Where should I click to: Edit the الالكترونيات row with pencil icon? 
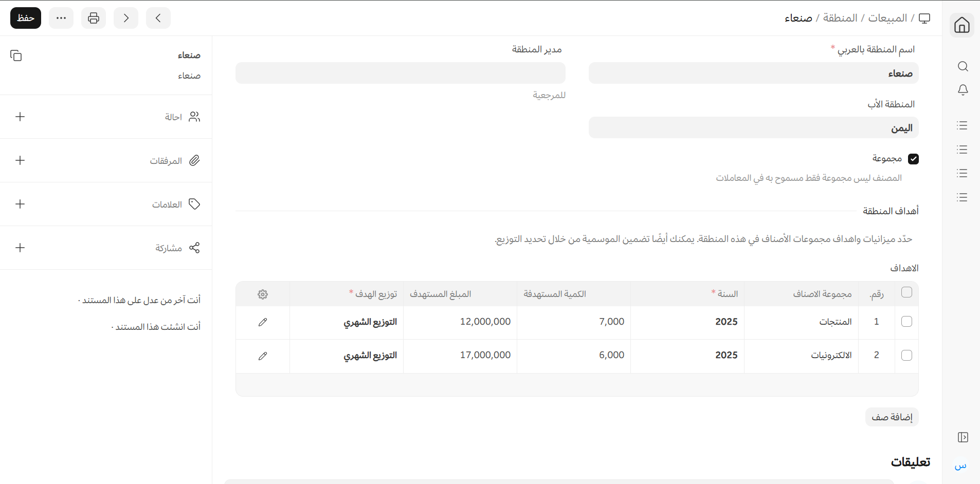pyautogui.click(x=263, y=356)
